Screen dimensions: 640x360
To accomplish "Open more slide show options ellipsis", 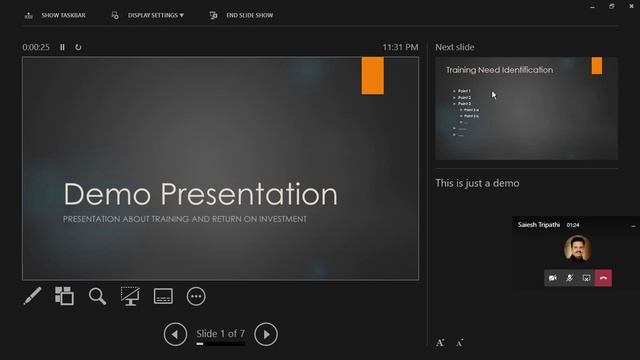I will (196, 296).
